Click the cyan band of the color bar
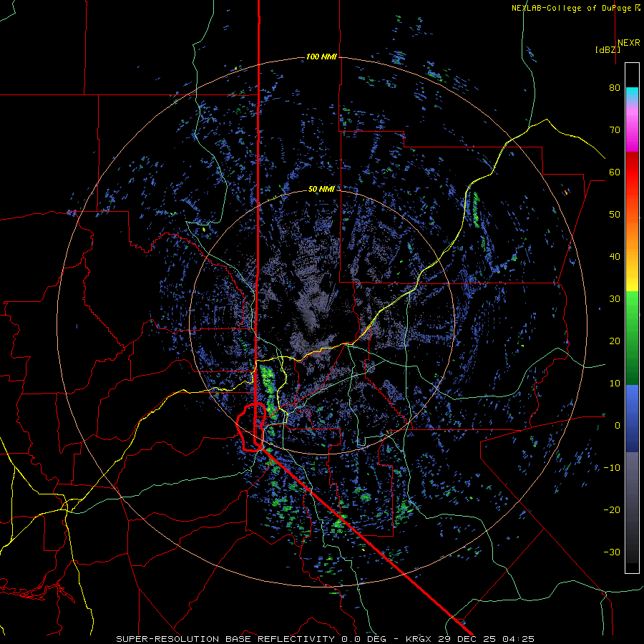Viewport: 644px width, 644px height. [632, 94]
